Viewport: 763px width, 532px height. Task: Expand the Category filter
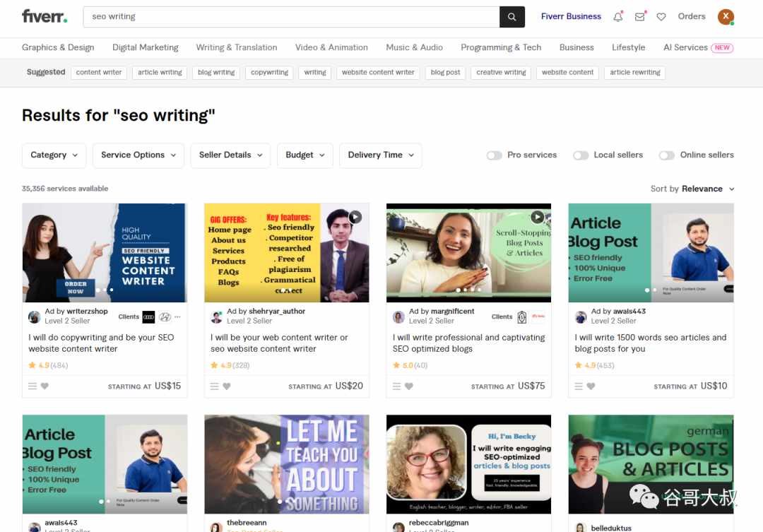[x=54, y=155]
